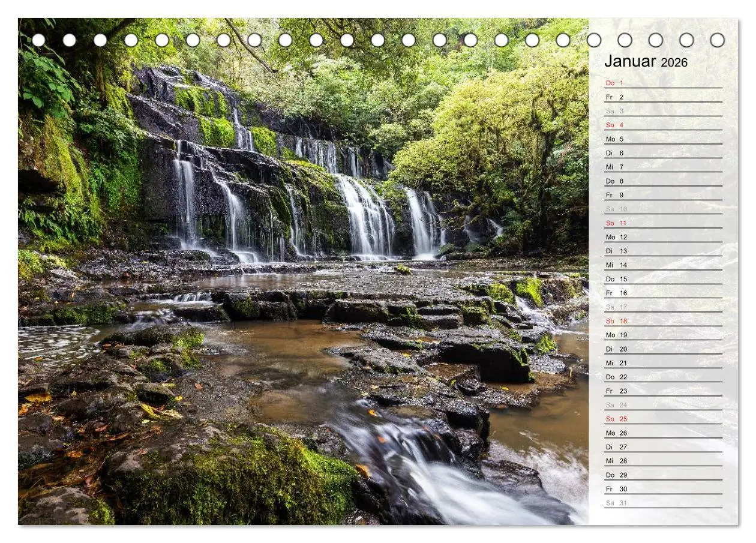Click the 'Januar 2026' month heading
This screenshot has width=756, height=543.
646,61
